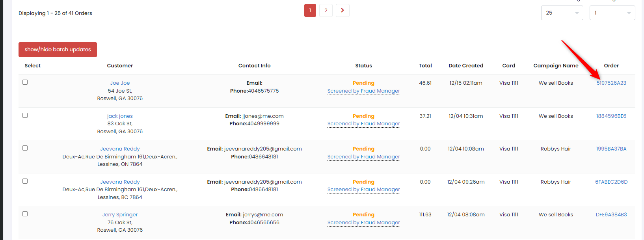644x240 pixels.
Task: Click the Date Created column header
Action: [465, 66]
